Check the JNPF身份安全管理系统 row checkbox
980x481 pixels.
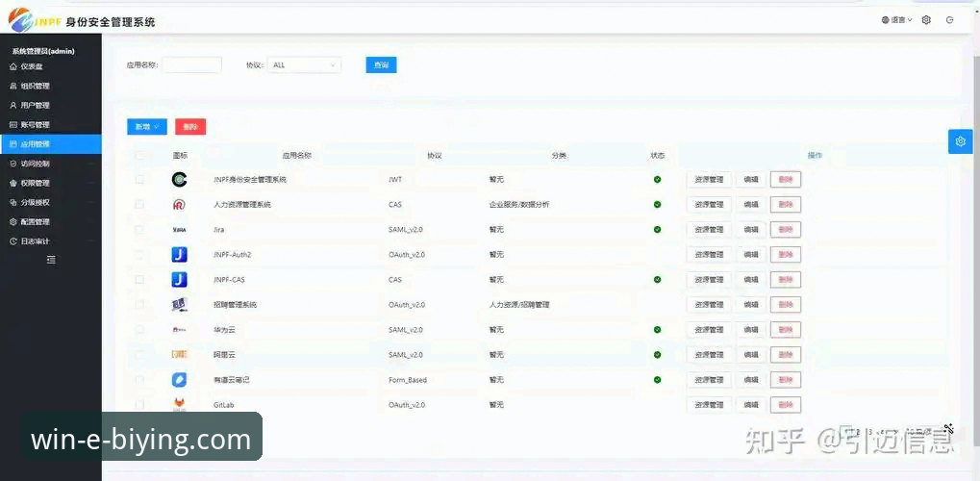tap(139, 180)
